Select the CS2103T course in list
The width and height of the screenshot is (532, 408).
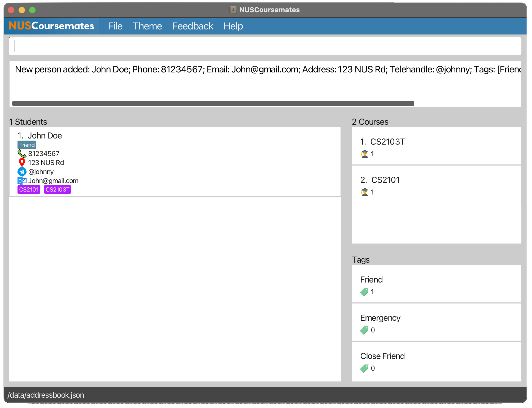(436, 146)
